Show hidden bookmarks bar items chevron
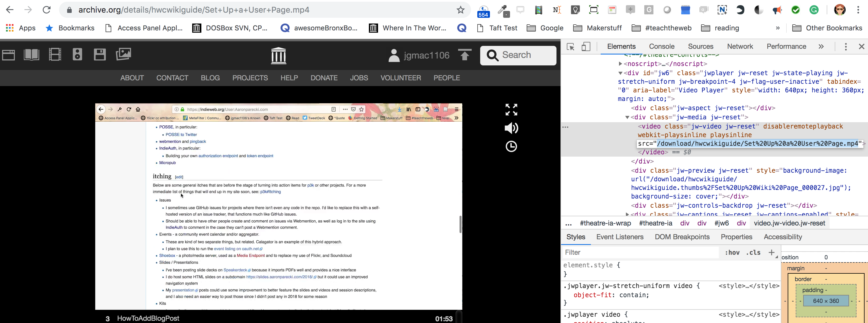The width and height of the screenshot is (868, 323). click(x=778, y=28)
